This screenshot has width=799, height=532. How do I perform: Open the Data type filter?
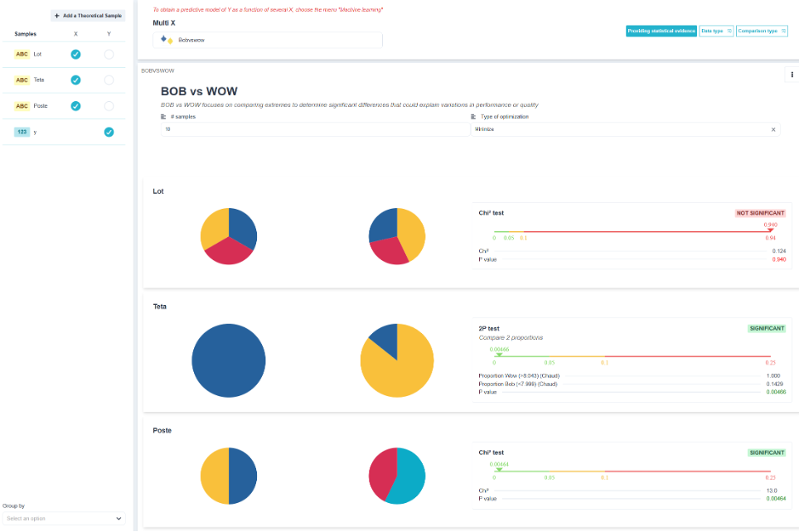coord(716,31)
